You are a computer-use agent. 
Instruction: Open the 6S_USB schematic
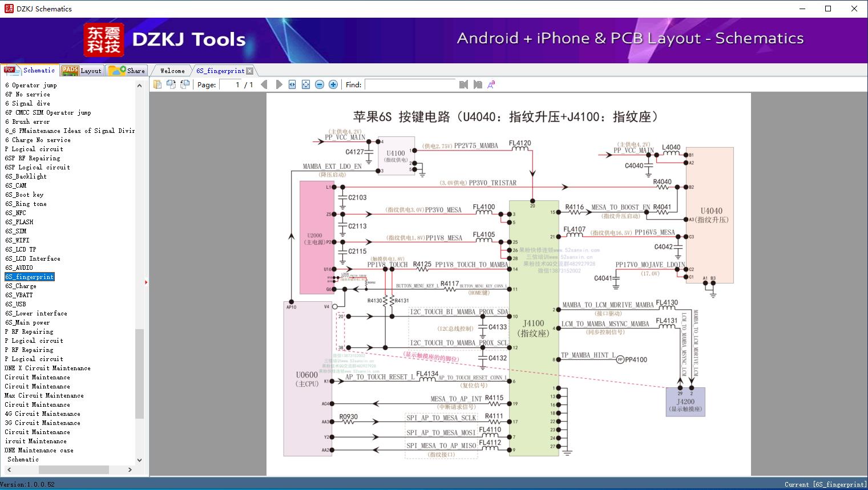(15, 304)
